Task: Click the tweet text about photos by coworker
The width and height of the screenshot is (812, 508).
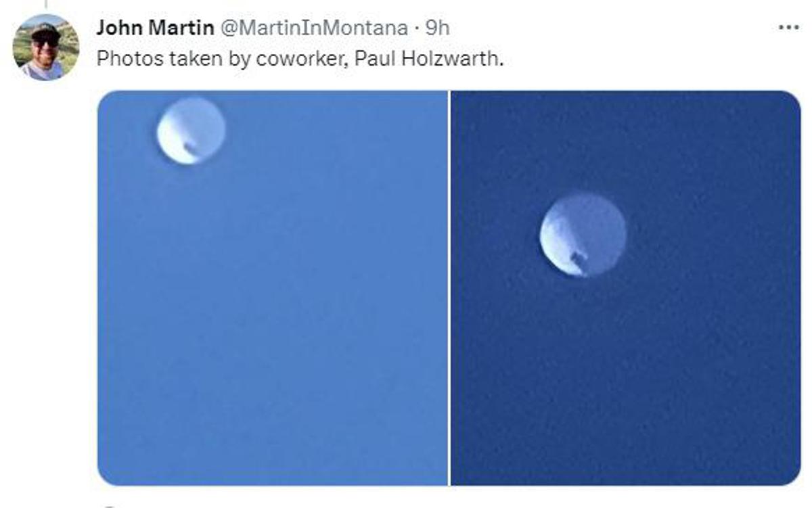Action: [300, 59]
